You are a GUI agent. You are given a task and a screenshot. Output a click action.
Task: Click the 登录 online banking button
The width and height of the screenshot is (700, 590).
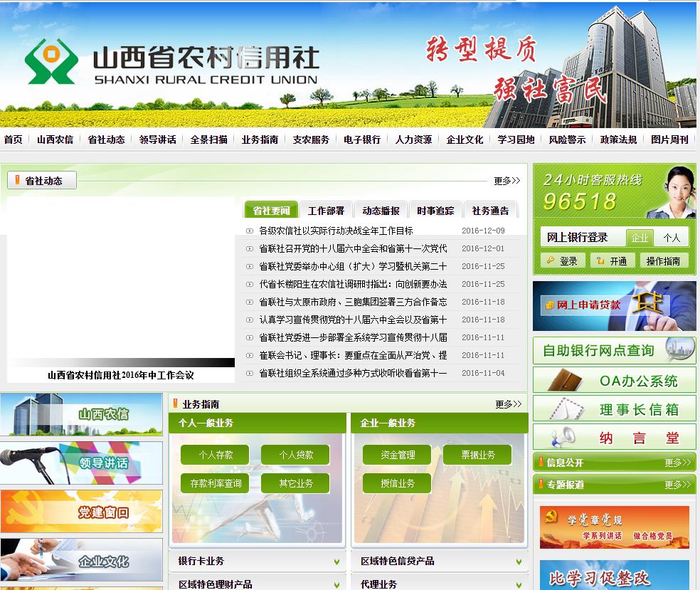[x=563, y=260]
